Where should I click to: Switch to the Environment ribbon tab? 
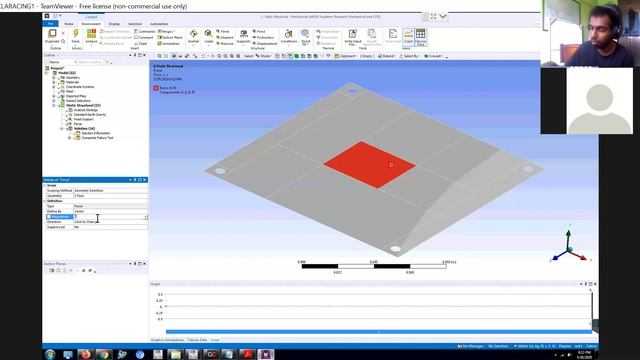(x=91, y=24)
